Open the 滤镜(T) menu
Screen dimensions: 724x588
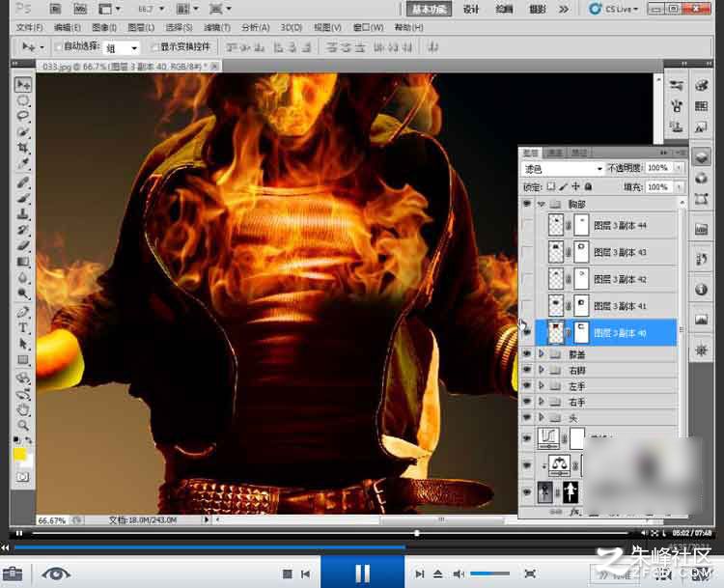217,27
